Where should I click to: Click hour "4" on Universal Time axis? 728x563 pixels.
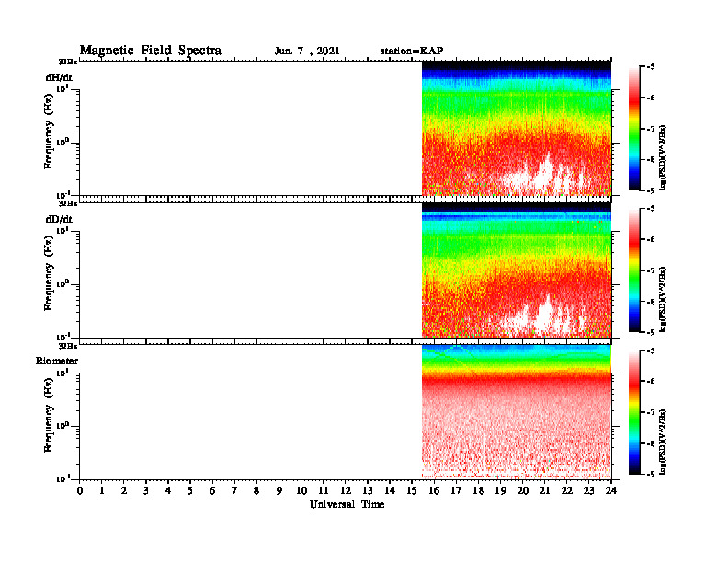pyautogui.click(x=168, y=491)
